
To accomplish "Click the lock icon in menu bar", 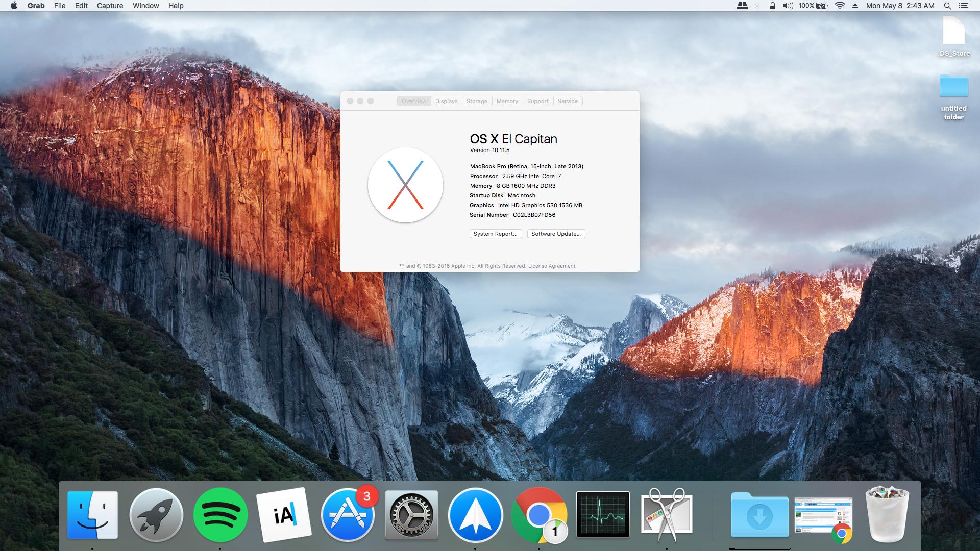I will click(x=772, y=6).
